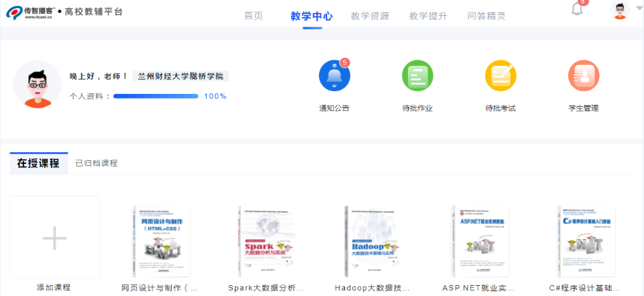
Task: Switch to the 已归档课程 tab
Action: [x=96, y=163]
